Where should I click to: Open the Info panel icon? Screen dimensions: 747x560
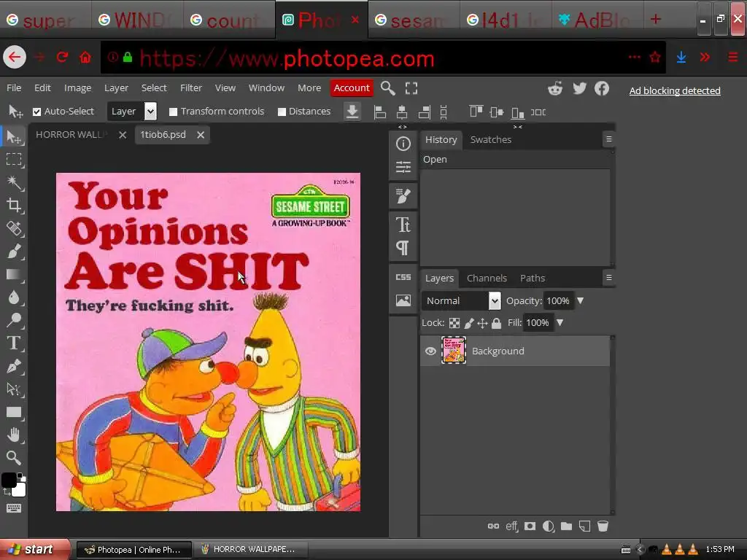coord(403,144)
